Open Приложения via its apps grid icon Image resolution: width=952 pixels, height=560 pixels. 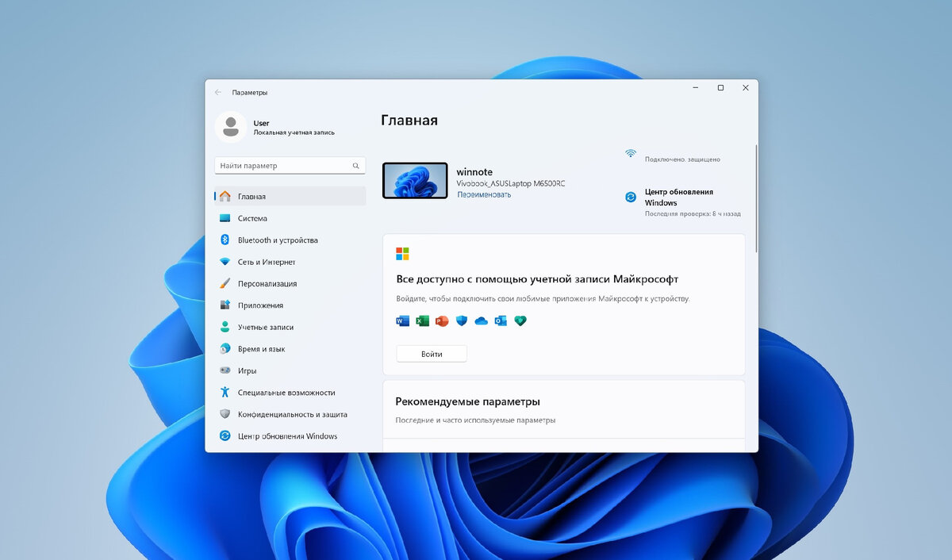[x=225, y=305]
